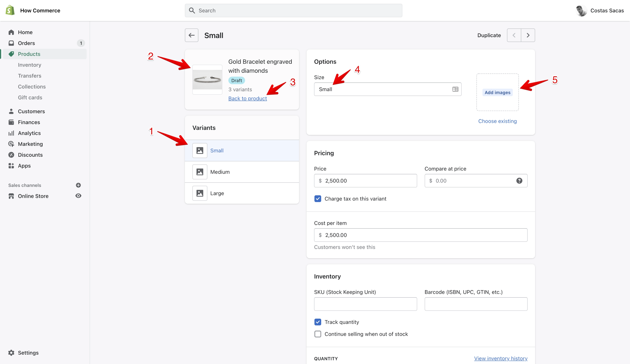Viewport: 630px width, 364px height.
Task: View Online Store eye icon
Action: coord(78,196)
